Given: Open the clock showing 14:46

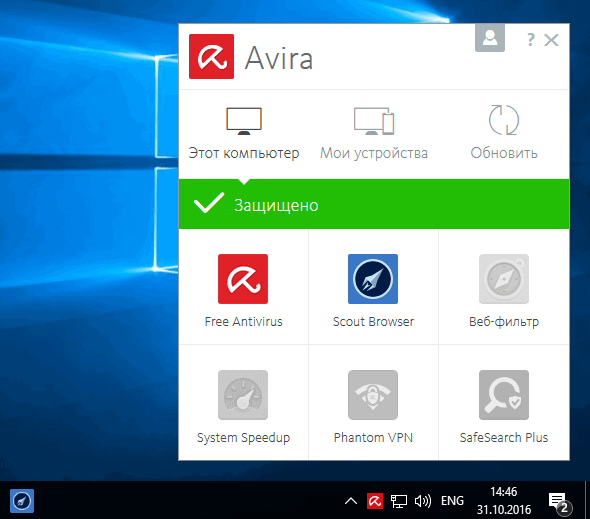Looking at the screenshot, I should tap(504, 501).
